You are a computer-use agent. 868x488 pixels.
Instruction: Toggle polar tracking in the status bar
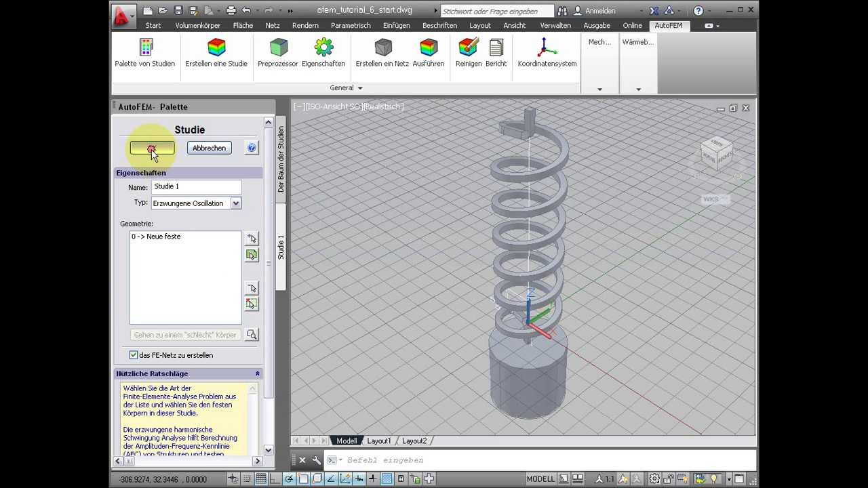tap(289, 479)
